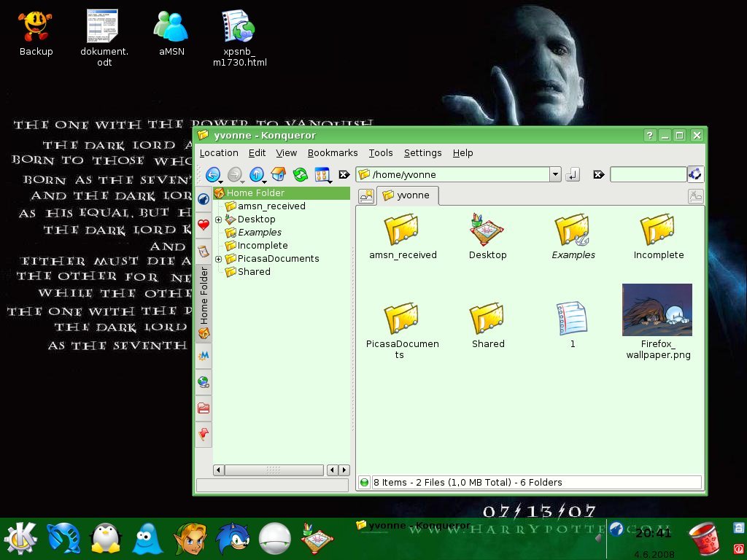Select the yvonne tab
Screen dimensions: 747x560
coord(407,195)
